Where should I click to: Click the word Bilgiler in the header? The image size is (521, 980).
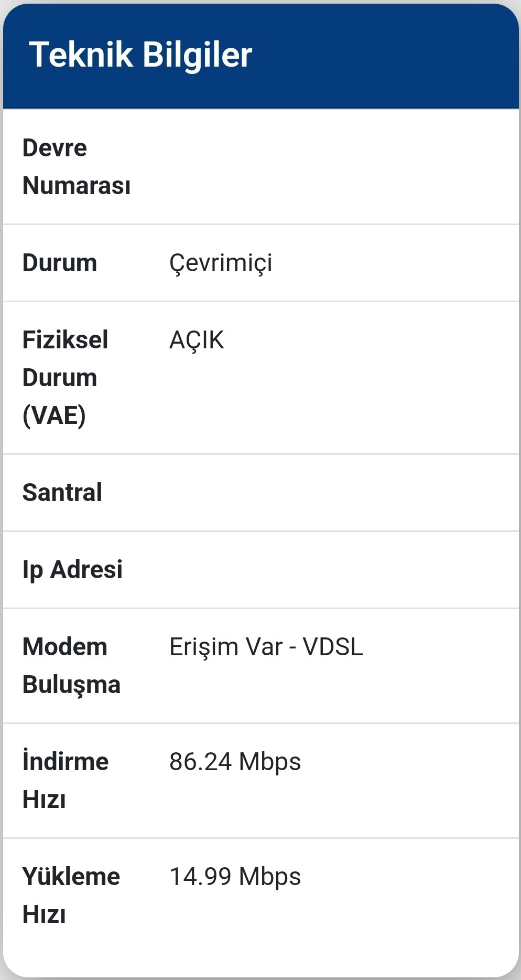(198, 55)
